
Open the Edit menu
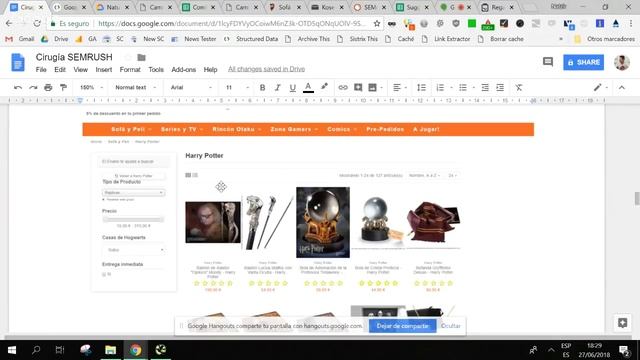tap(60, 69)
